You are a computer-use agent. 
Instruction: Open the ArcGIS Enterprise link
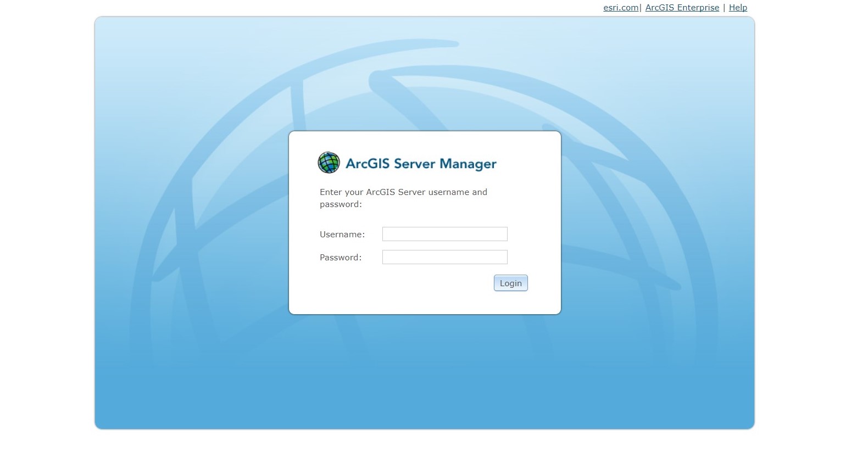[x=682, y=8]
